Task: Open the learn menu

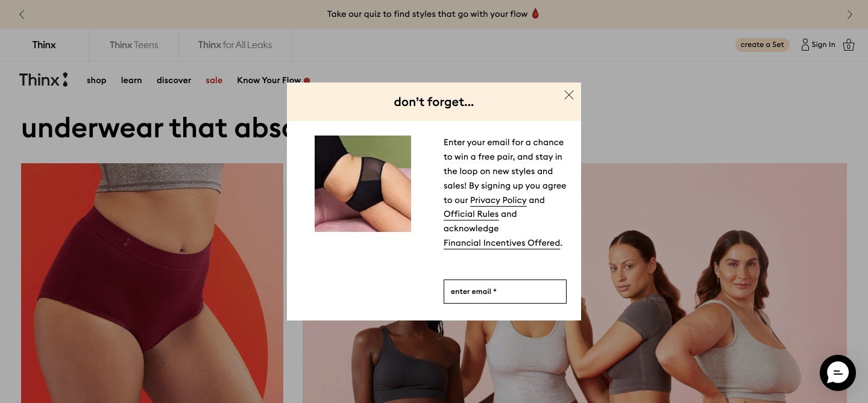Action: tap(131, 80)
